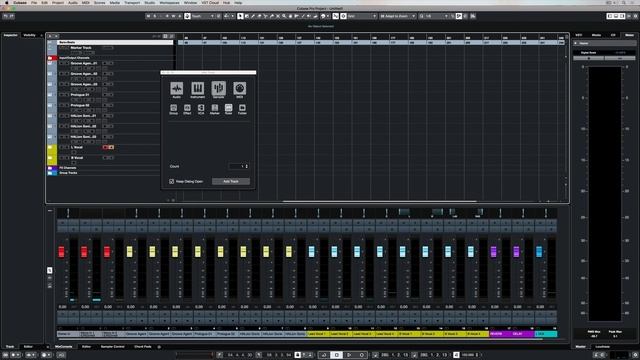The height and width of the screenshot is (360, 640).
Task: Toggle the Snap icon in the toolbar
Action: click(336, 16)
